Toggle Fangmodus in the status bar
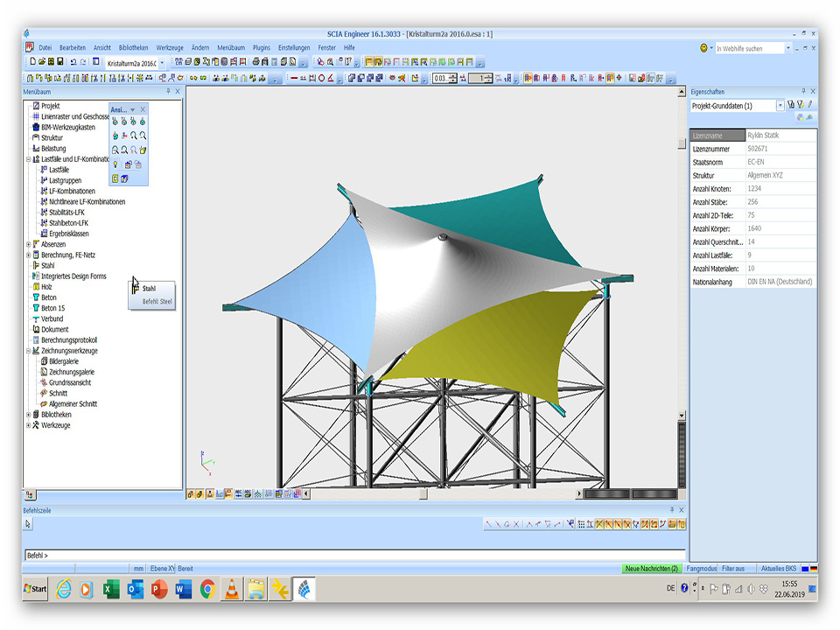 click(x=702, y=569)
